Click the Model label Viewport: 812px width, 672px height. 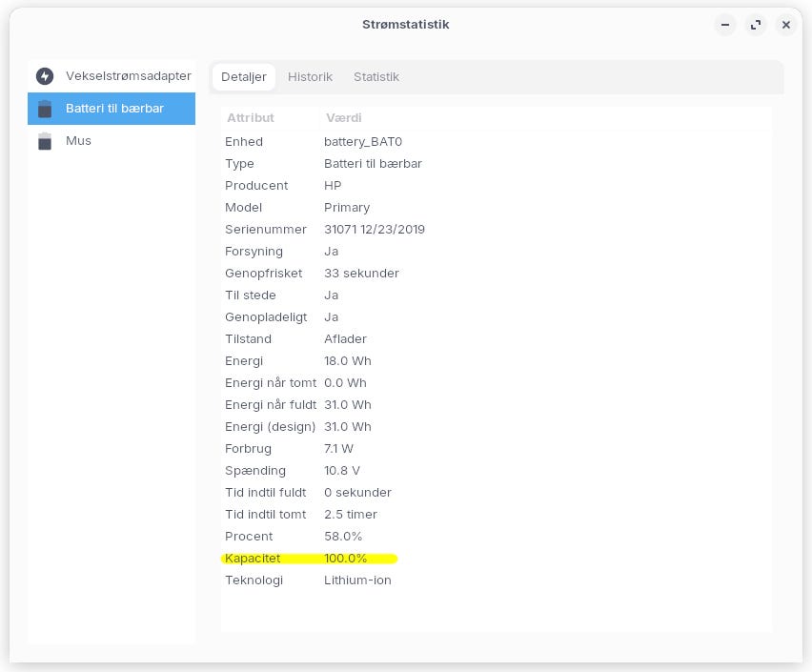(x=243, y=207)
